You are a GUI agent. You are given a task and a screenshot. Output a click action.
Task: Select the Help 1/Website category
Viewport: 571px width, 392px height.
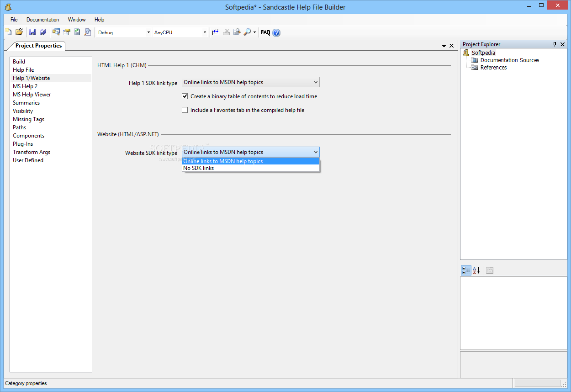point(51,78)
